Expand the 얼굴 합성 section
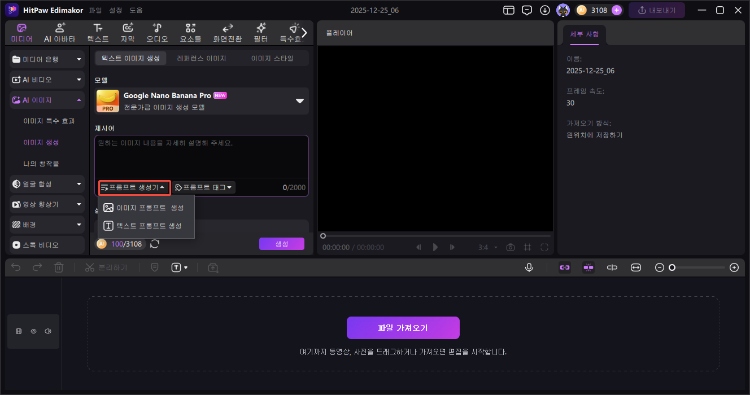The width and height of the screenshot is (750, 395). point(47,184)
